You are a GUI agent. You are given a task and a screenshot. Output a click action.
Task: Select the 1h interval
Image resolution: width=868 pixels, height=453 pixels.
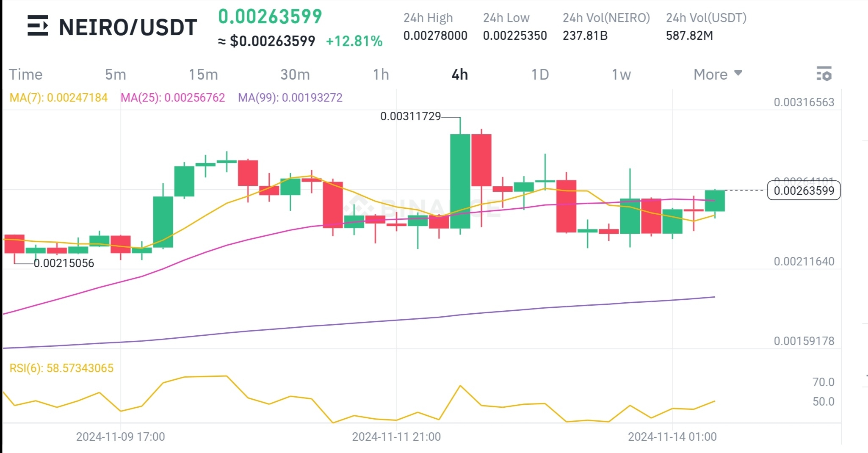coord(381,74)
